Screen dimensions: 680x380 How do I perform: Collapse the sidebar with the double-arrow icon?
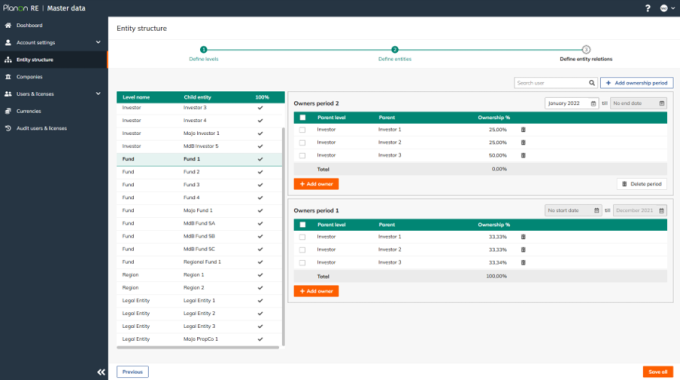coord(101,372)
